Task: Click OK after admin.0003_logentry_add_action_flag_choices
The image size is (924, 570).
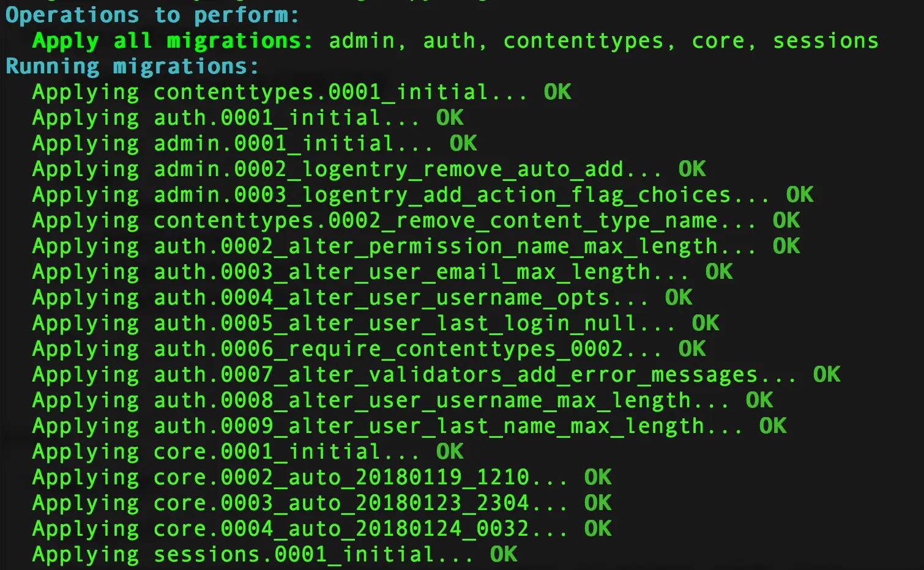Action: pyautogui.click(x=800, y=194)
